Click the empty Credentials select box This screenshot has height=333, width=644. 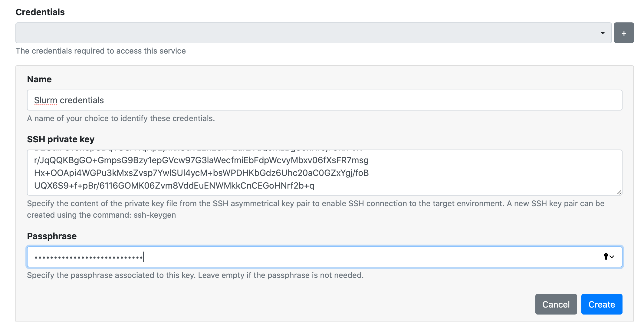point(303,33)
